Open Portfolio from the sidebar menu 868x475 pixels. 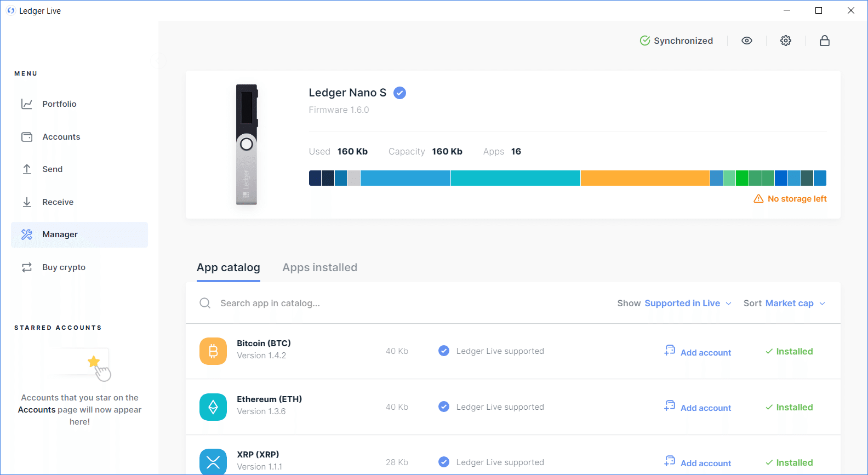(79, 104)
